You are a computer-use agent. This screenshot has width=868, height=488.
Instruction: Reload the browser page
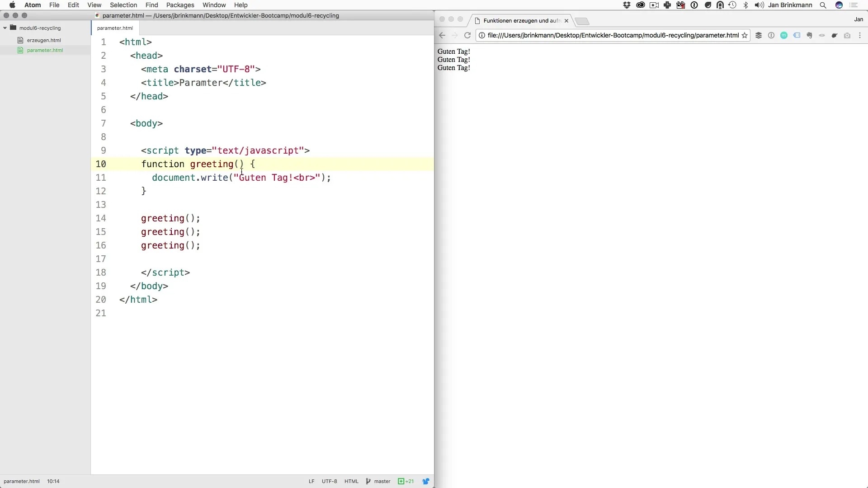click(467, 35)
